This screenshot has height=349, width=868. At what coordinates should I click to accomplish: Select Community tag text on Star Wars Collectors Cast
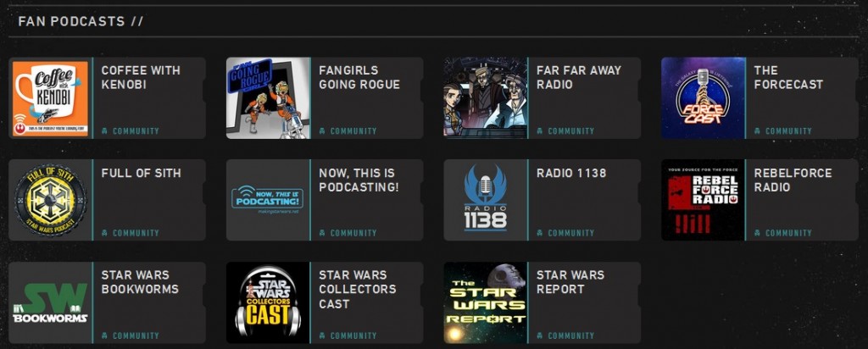coord(353,335)
